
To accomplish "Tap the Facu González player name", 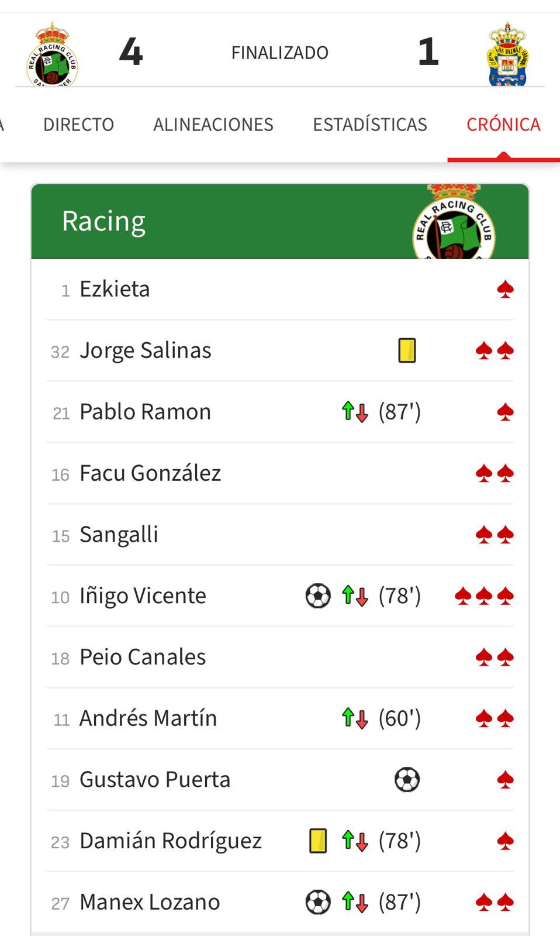I will pos(150,473).
